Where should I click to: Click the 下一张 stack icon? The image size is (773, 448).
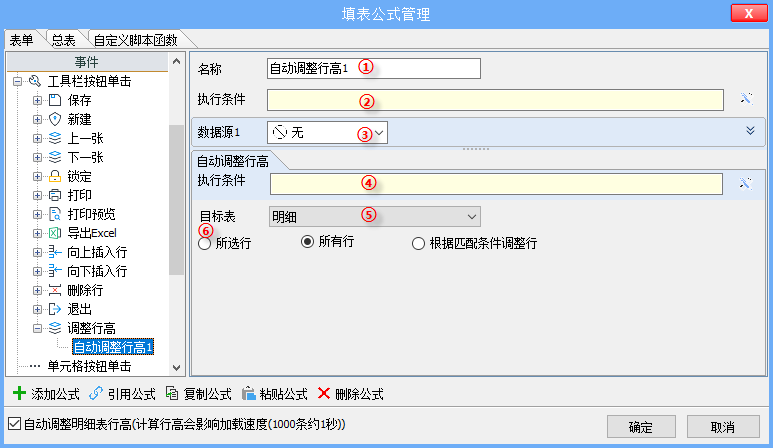coord(55,157)
